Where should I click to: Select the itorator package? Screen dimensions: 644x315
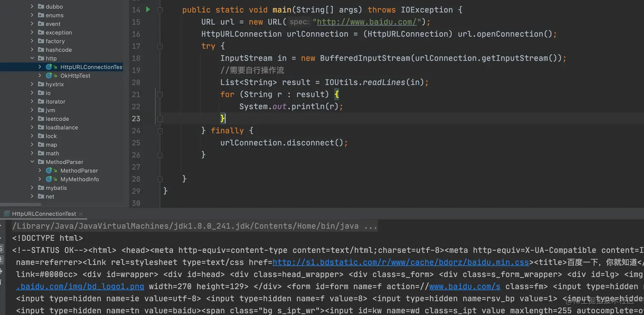[55, 101]
